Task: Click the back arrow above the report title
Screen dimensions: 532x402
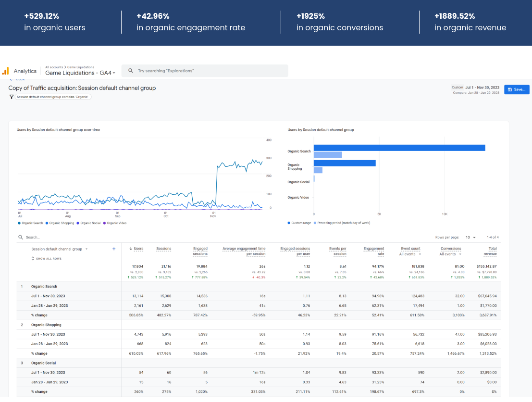Action: coord(12,79)
